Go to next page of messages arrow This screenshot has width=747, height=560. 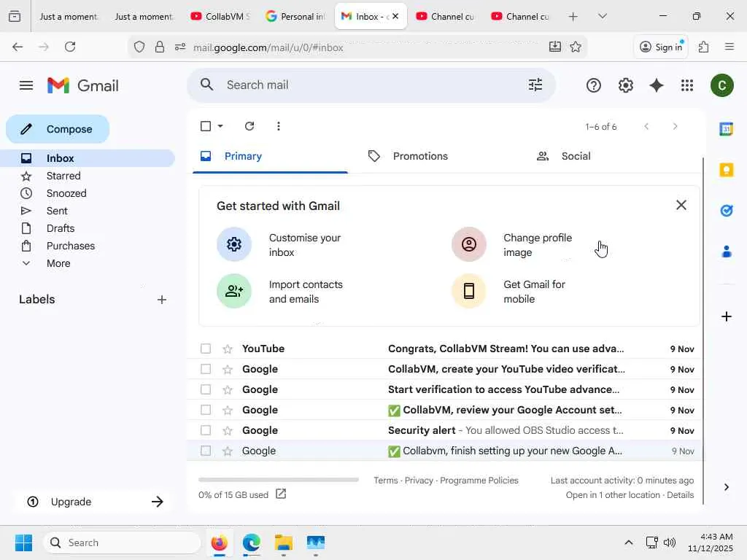(x=675, y=126)
